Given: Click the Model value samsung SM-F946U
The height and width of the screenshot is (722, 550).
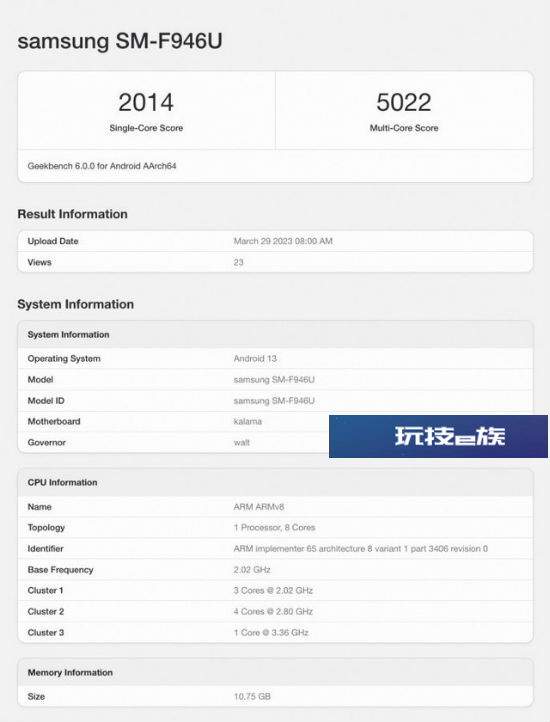Looking at the screenshot, I should [274, 380].
